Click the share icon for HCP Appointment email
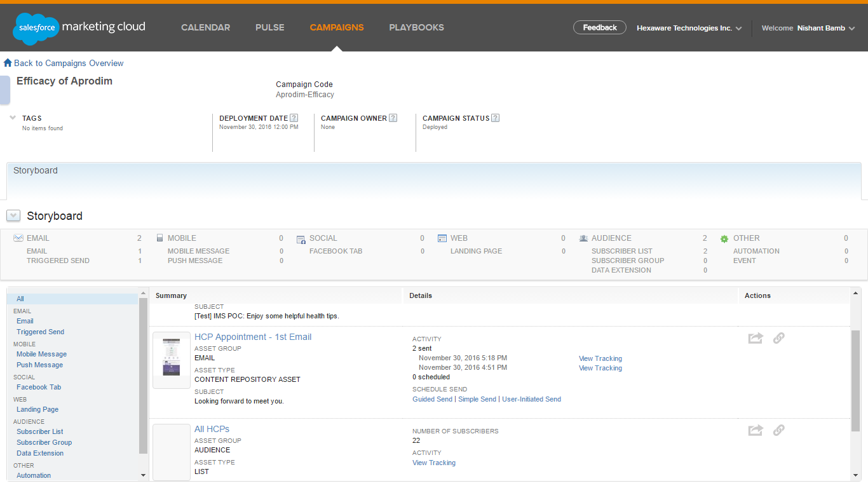The height and width of the screenshot is (488, 868). pos(755,338)
